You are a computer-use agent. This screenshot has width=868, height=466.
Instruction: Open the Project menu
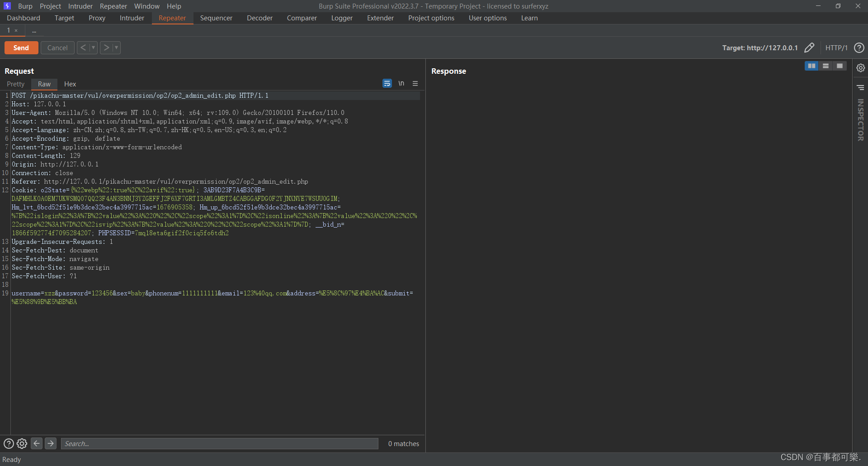tap(50, 6)
